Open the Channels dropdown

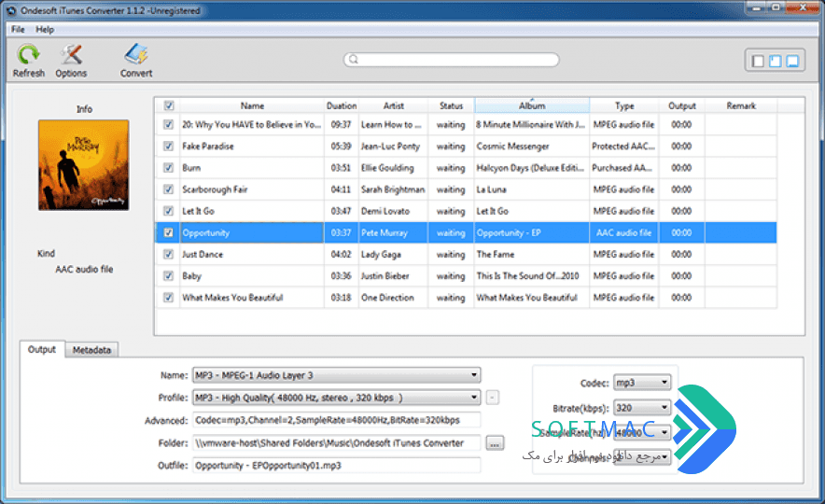tap(642, 456)
